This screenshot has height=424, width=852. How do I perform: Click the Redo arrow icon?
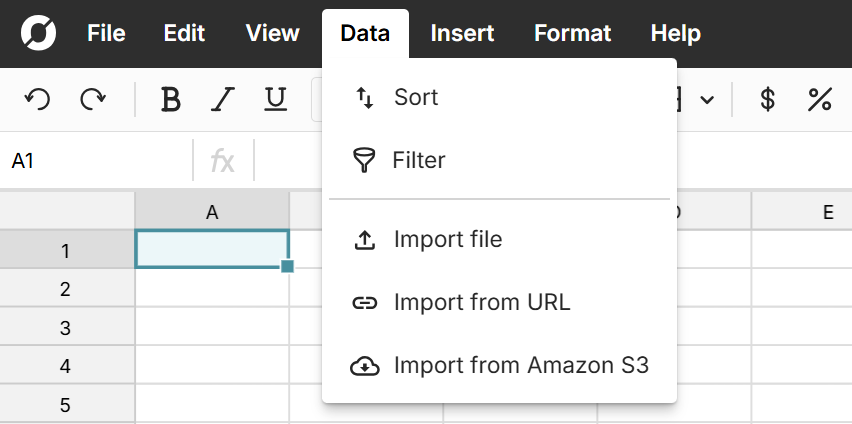(93, 99)
